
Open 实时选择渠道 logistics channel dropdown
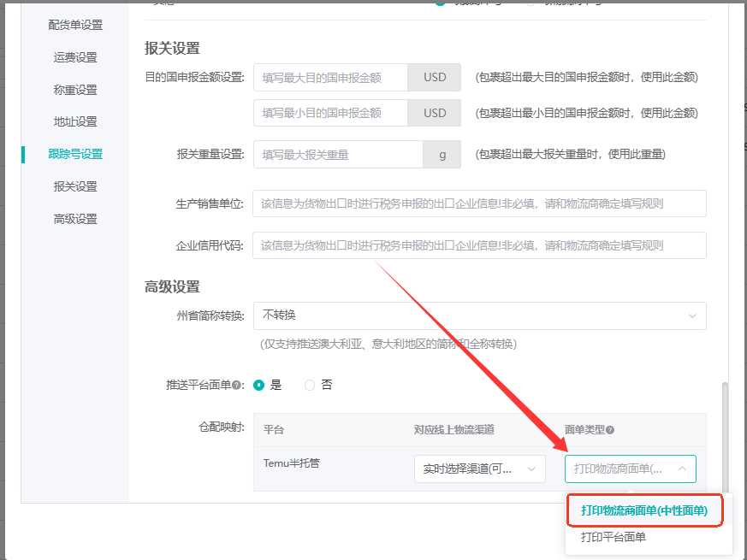coord(480,469)
